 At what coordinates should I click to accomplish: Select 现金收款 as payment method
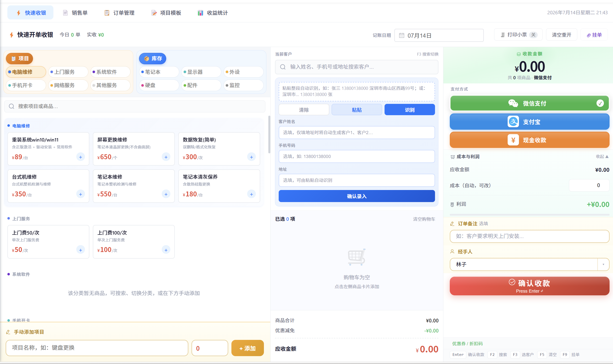[x=530, y=140]
